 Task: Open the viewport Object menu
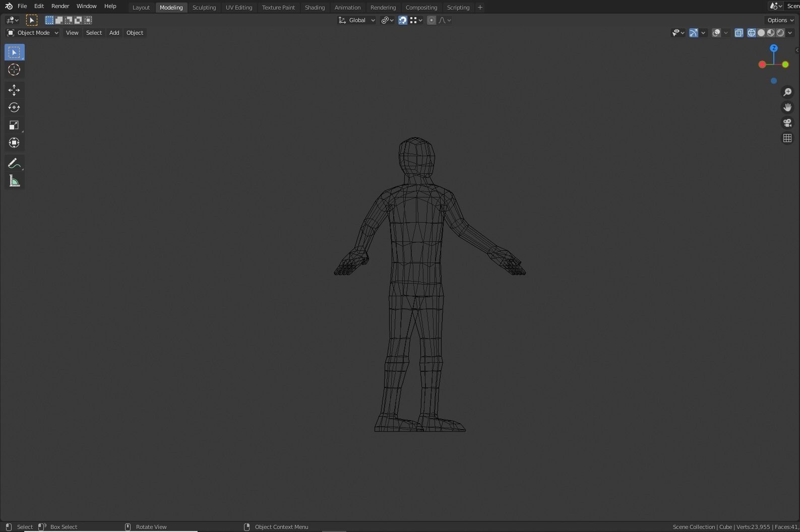[x=135, y=33]
